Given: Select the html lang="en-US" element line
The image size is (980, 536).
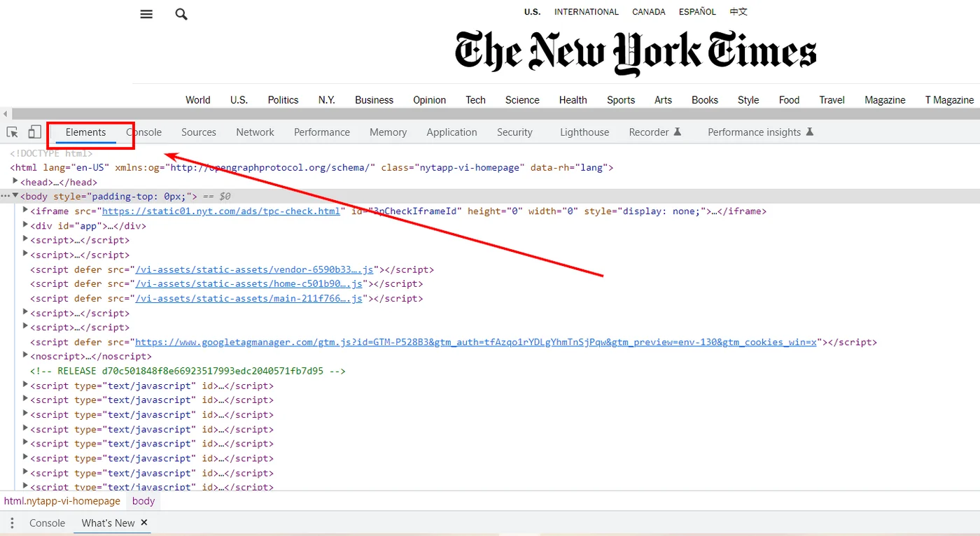Looking at the screenshot, I should 311,168.
